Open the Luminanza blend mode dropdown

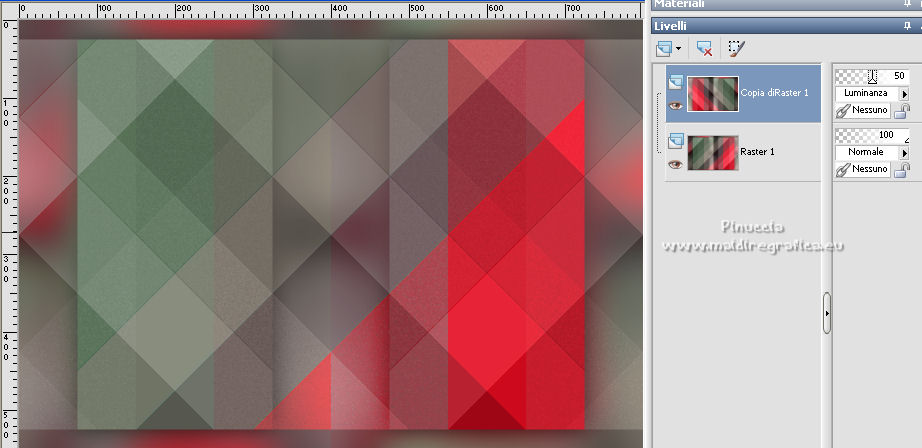click(x=904, y=93)
